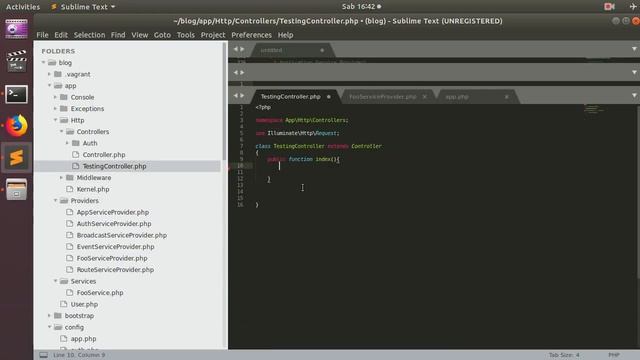The height and width of the screenshot is (360, 640).
Task: Expand the Auth folder arrow
Action: pos(67,143)
